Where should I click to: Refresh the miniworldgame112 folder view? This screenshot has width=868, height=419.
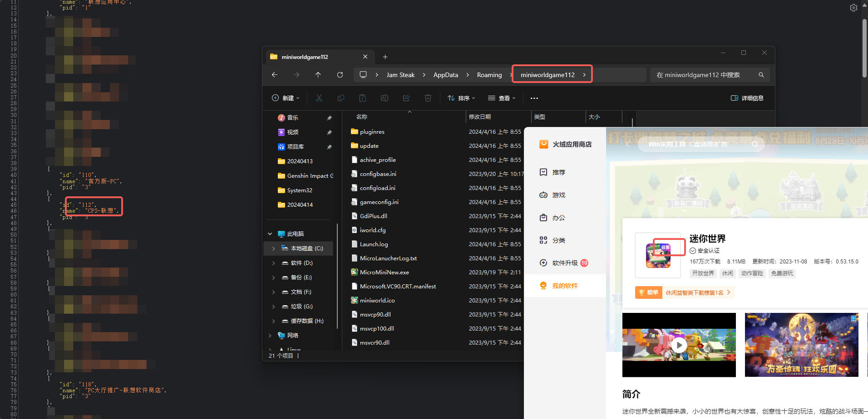pos(340,75)
